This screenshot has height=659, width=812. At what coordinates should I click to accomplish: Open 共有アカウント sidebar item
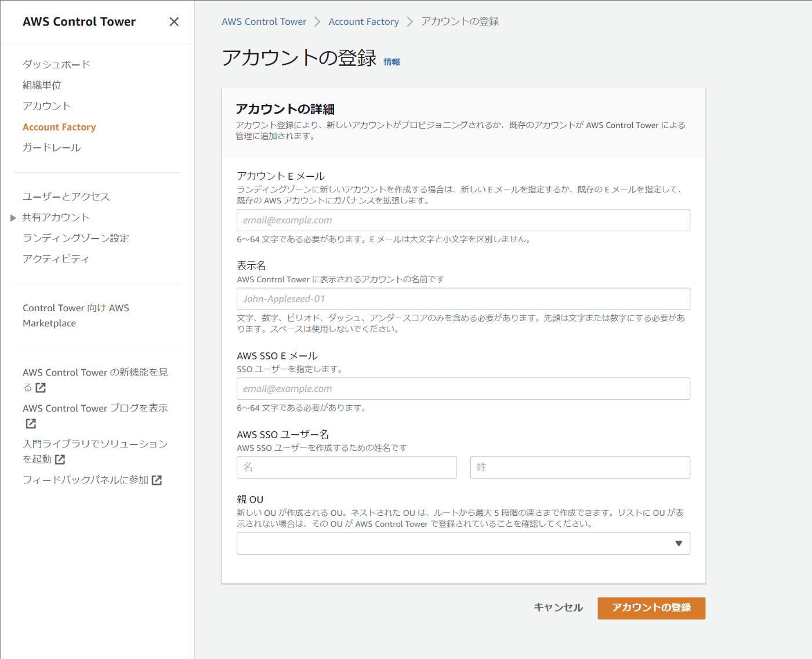[x=56, y=217]
